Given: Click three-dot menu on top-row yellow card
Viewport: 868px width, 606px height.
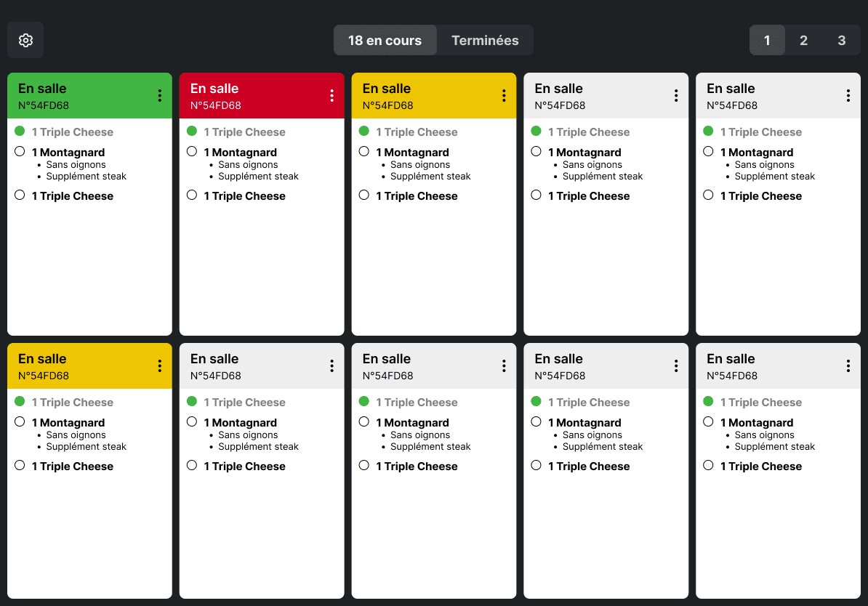Looking at the screenshot, I should coord(504,95).
